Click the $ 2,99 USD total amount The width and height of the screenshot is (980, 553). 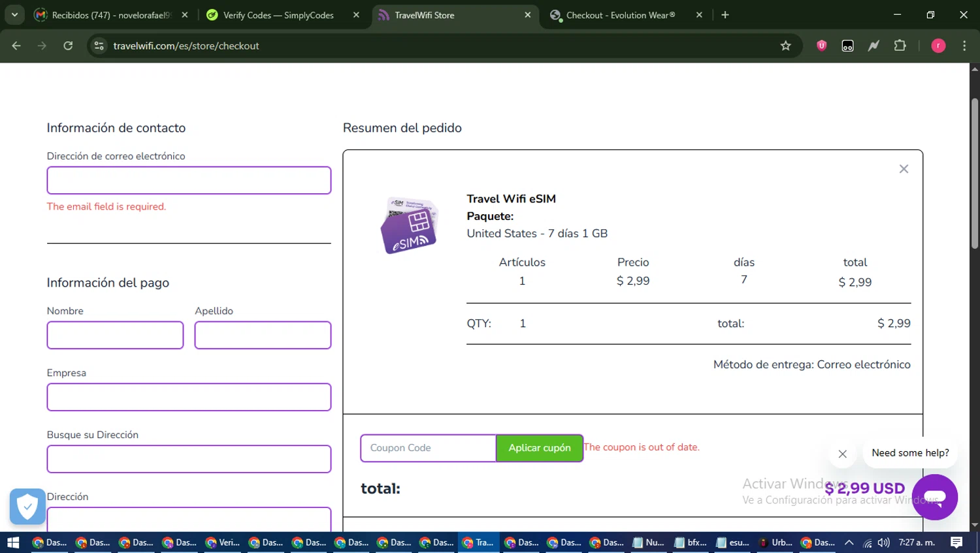click(864, 488)
